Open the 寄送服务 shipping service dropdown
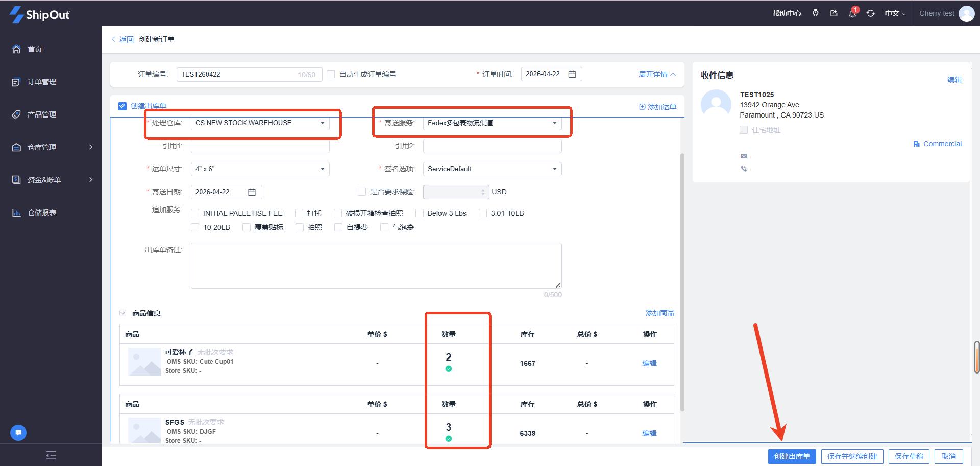 (x=492, y=123)
